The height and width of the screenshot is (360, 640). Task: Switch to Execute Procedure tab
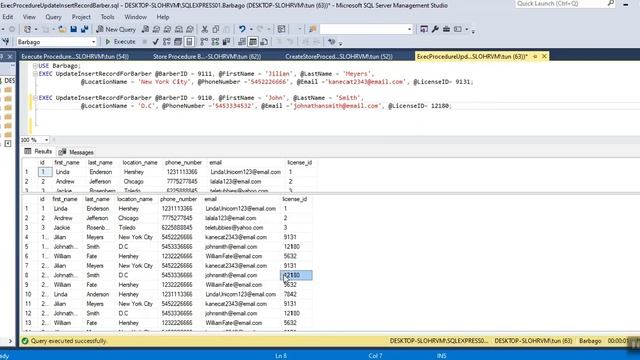[x=75, y=57]
